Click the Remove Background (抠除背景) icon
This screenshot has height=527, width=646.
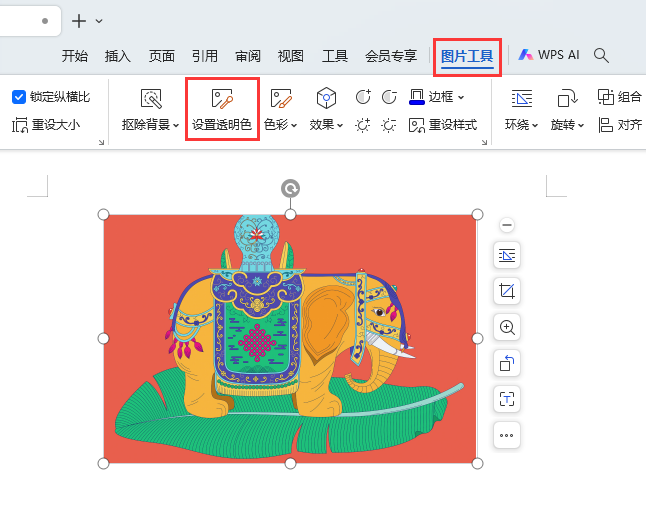tap(151, 99)
